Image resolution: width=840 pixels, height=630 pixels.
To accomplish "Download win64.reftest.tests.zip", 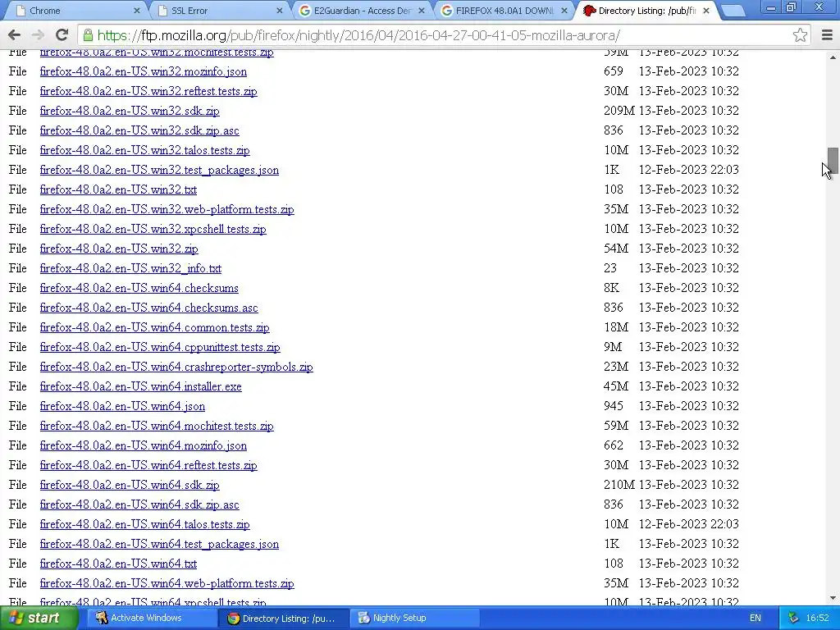I will pyautogui.click(x=148, y=466).
